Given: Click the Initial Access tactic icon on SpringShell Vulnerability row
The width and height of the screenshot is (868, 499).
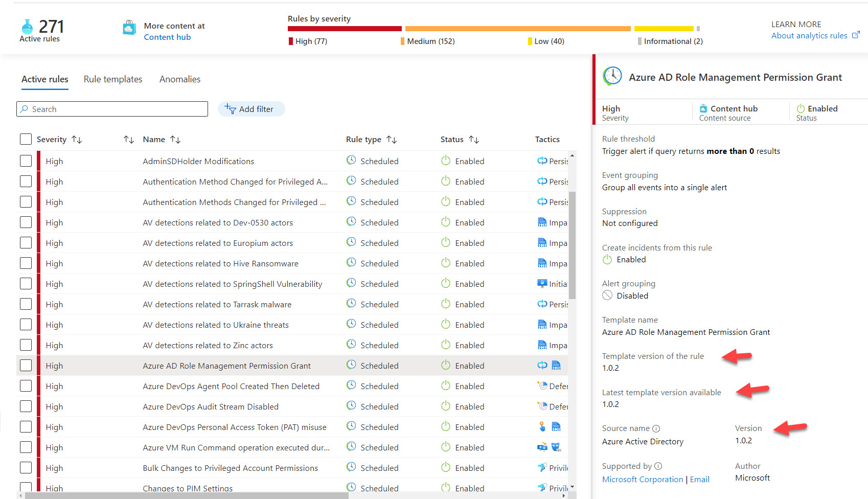Looking at the screenshot, I should click(542, 283).
